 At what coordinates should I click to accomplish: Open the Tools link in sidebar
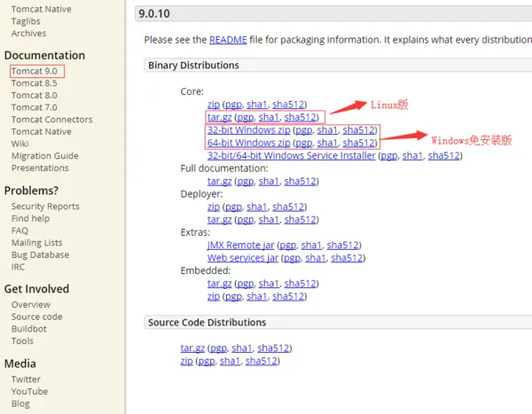click(22, 341)
